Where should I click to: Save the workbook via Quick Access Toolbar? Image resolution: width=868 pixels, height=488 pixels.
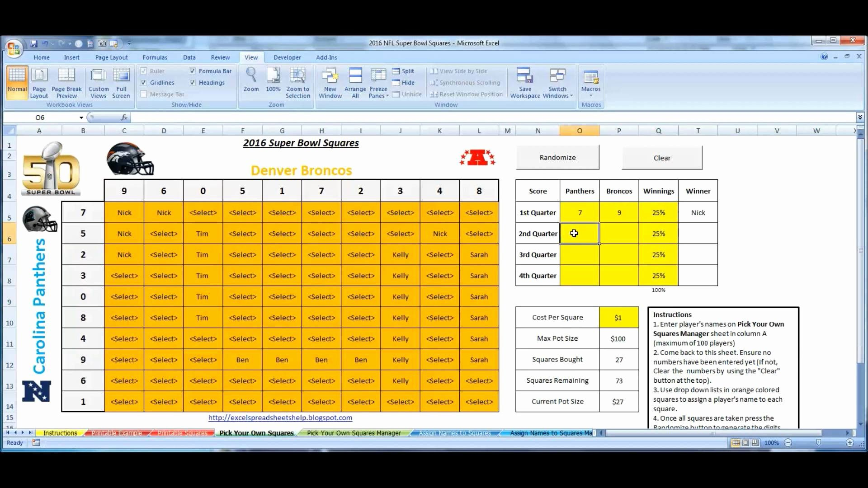coord(34,43)
